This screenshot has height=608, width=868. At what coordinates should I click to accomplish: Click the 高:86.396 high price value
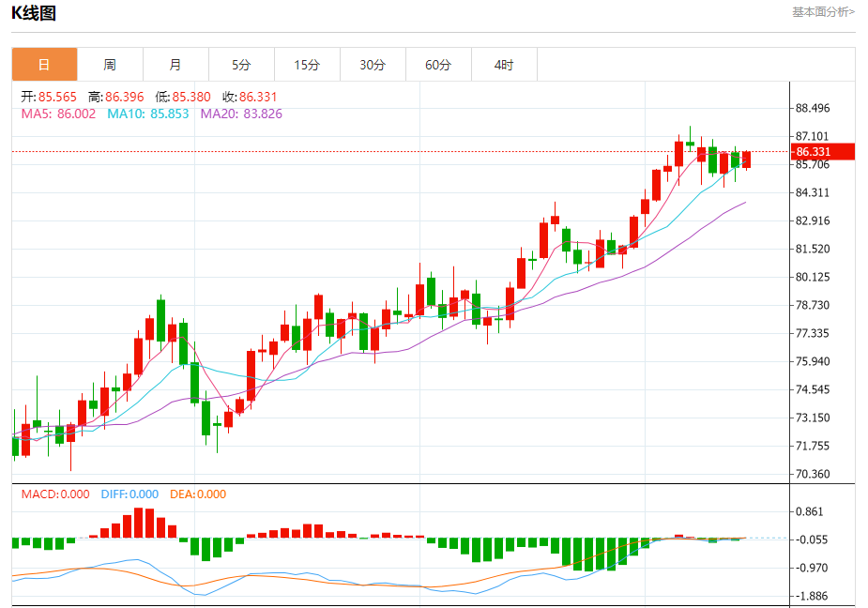tap(115, 97)
